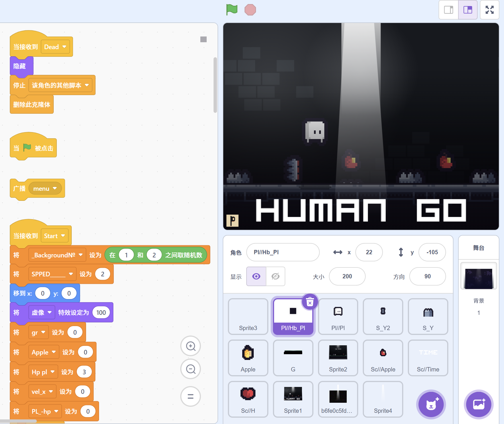Reset workspace zoom with equals button
This screenshot has width=504, height=424.
pyautogui.click(x=191, y=396)
